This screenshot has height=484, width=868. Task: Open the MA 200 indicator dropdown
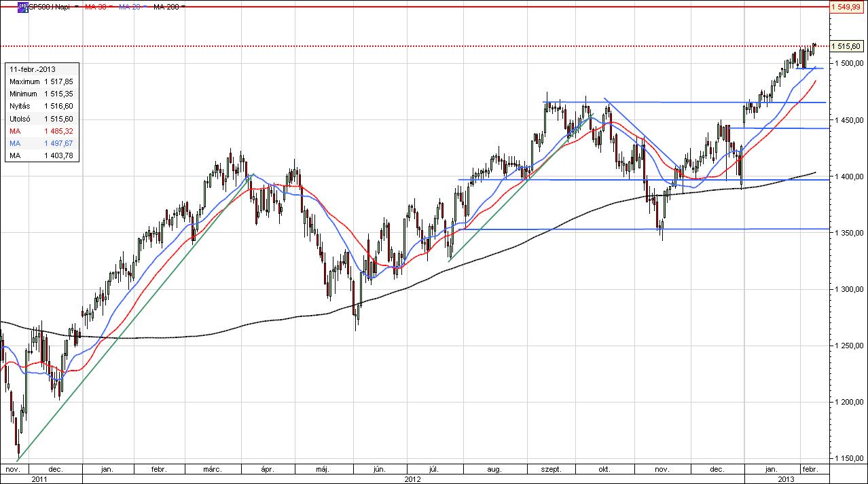coord(183,6)
